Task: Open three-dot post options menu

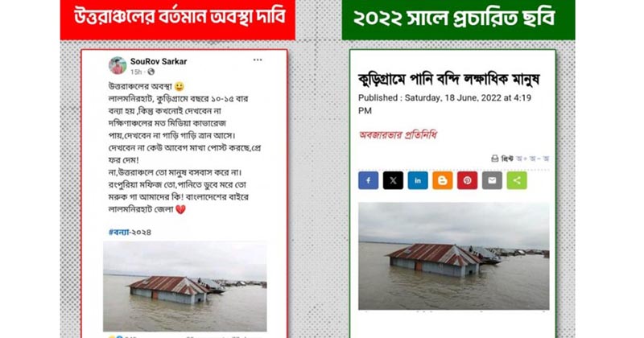Action: pos(258,60)
